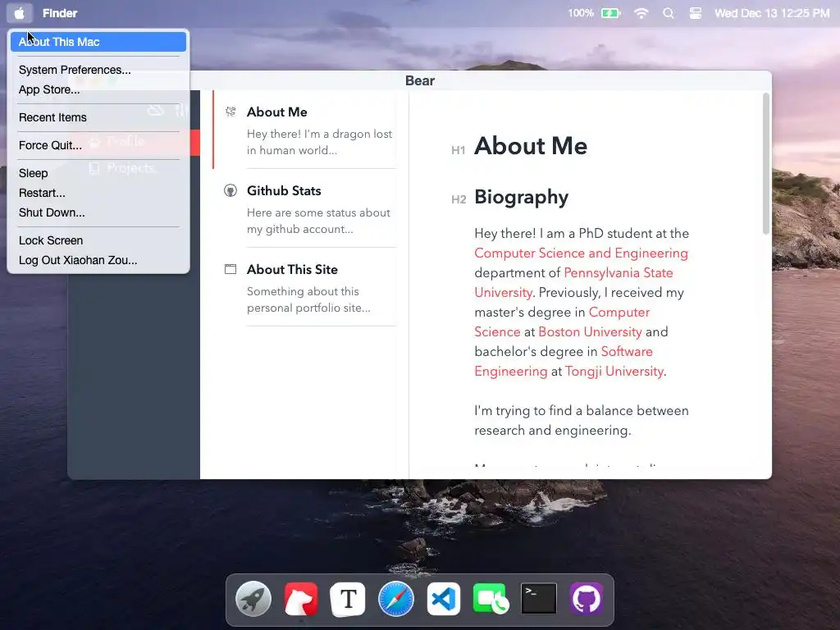The height and width of the screenshot is (630, 840).
Task: Click the H2 marker beside Biography
Action: click(x=459, y=199)
